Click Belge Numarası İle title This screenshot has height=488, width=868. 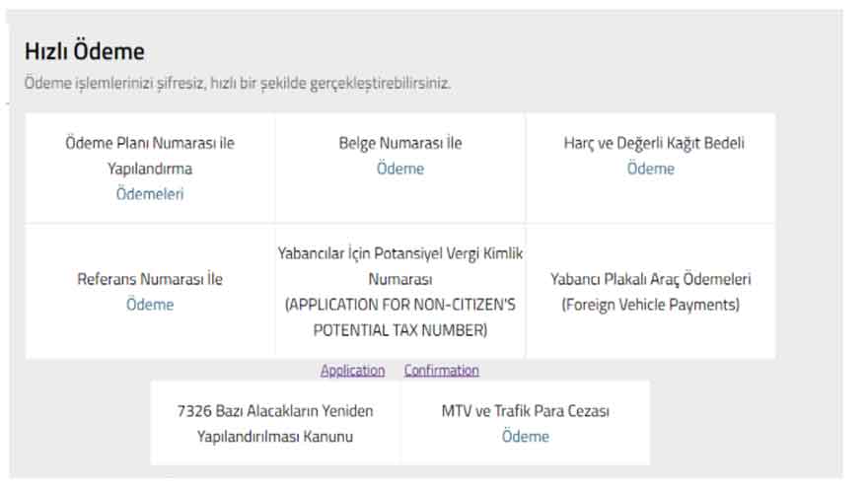[400, 143]
